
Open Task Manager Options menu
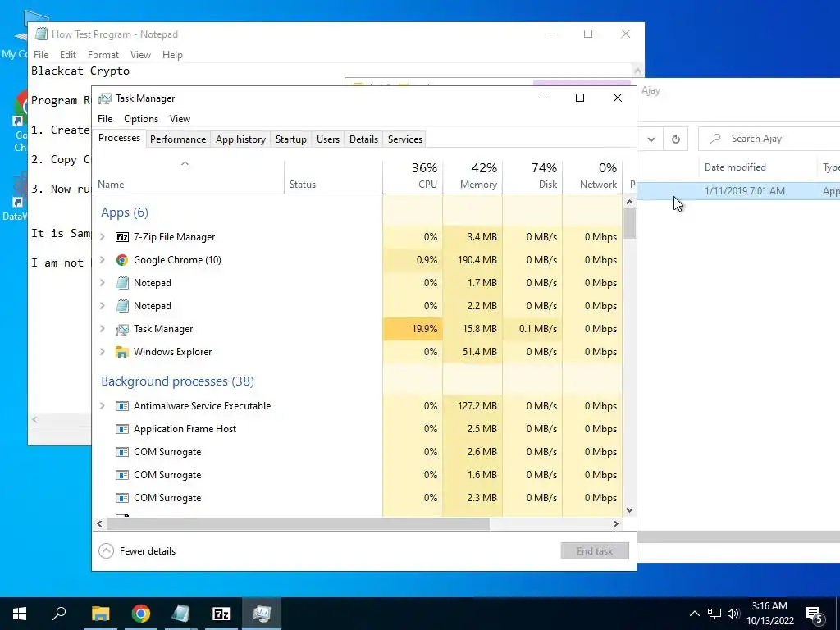[141, 119]
